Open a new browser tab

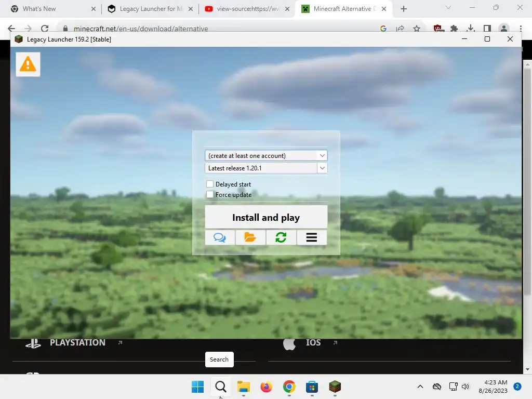[403, 9]
